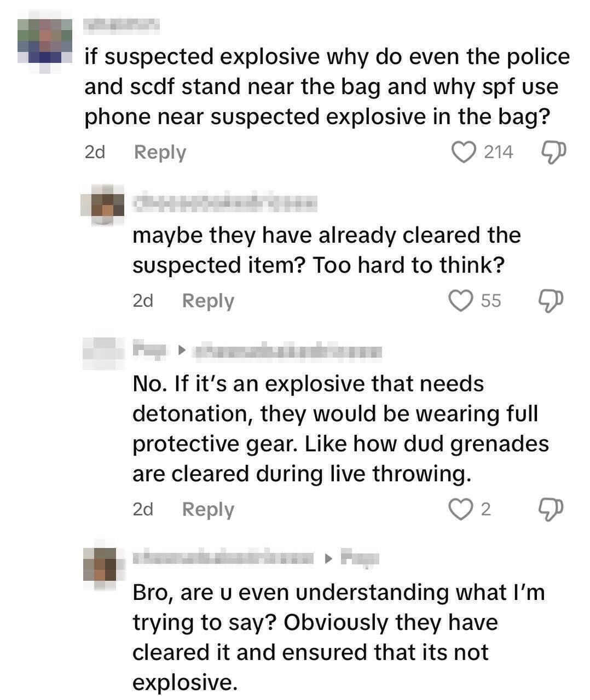Open the top commenter's profile picture
Viewport: 590px width, 700px height.
click(45, 46)
